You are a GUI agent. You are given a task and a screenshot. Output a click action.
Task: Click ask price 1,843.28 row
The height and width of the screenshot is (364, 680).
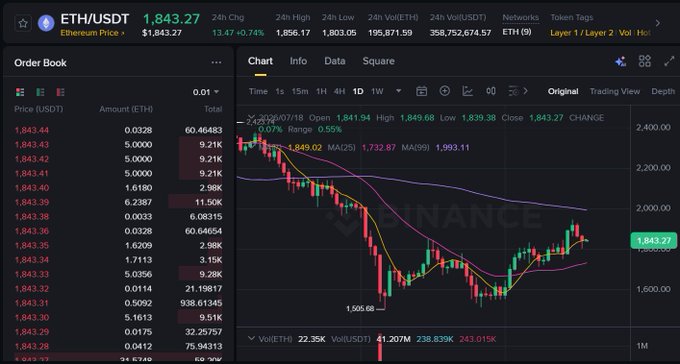pyautogui.click(x=118, y=346)
